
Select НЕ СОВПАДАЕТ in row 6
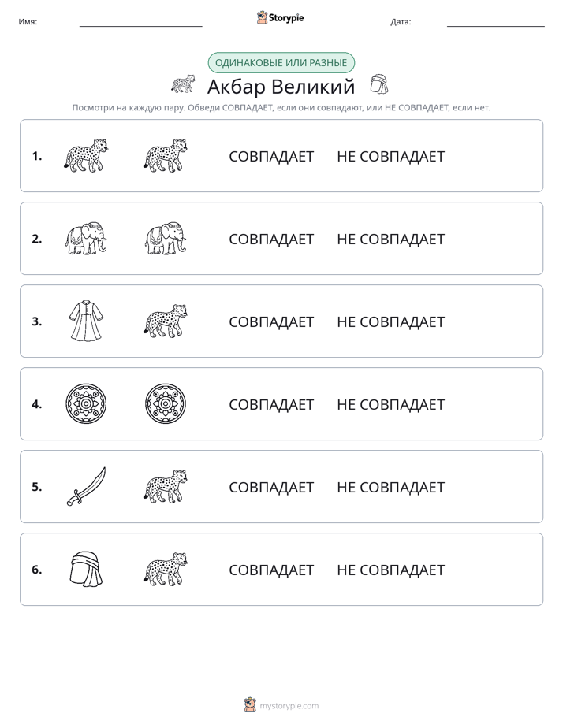click(x=390, y=570)
